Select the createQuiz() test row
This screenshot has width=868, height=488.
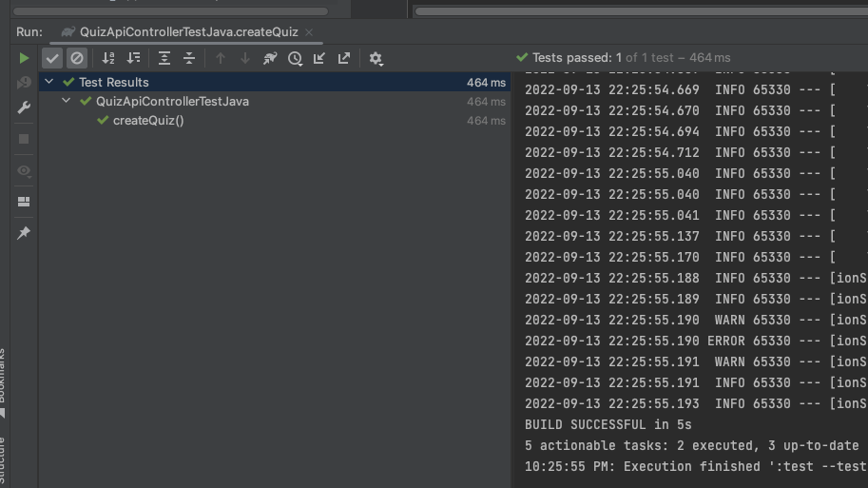[275, 120]
